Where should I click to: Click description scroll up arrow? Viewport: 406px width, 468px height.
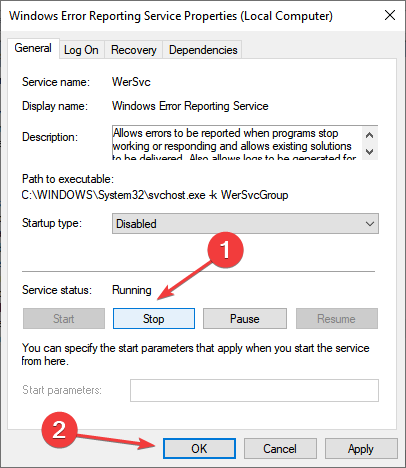[369, 135]
